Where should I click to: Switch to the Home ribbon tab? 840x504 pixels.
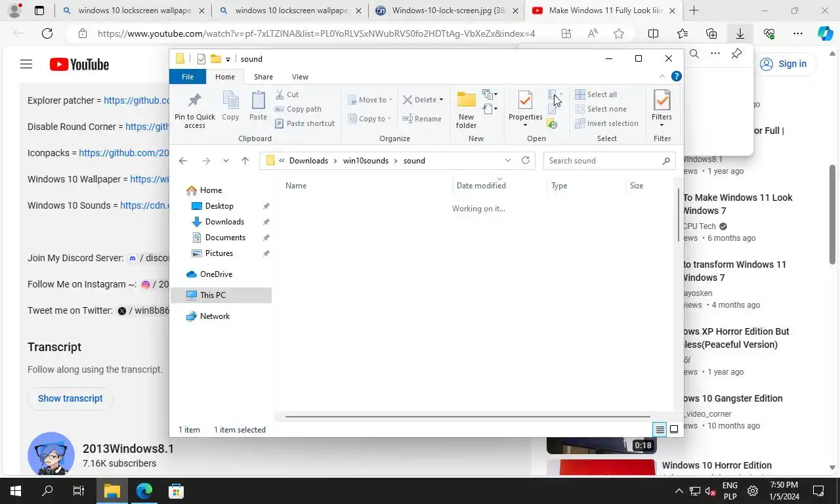click(224, 77)
